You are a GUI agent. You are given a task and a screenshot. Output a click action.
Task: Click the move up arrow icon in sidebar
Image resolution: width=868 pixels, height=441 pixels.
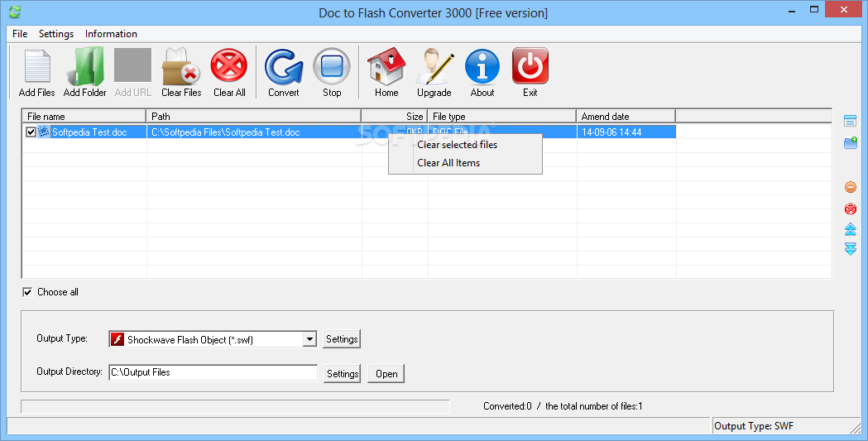point(851,228)
